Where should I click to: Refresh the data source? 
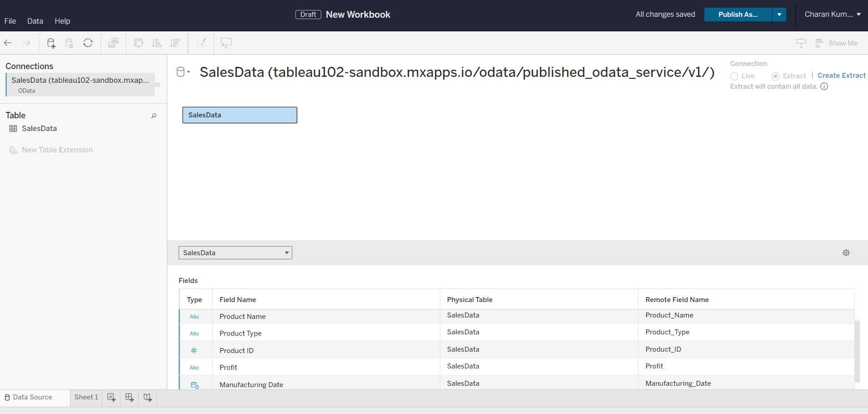pos(88,43)
